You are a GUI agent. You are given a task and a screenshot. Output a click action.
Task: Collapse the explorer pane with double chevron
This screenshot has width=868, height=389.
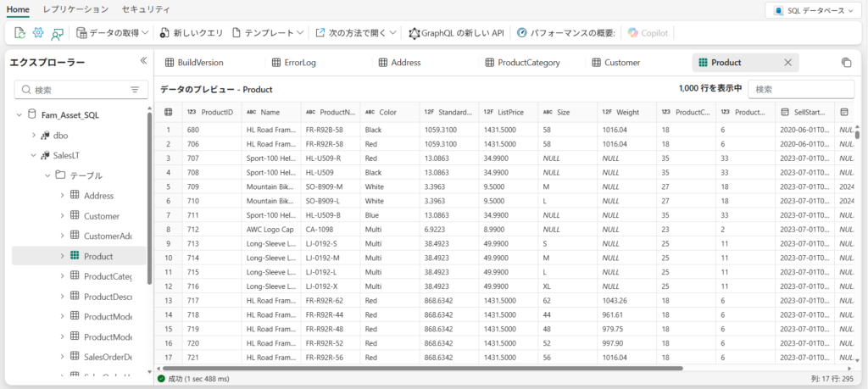[143, 61]
